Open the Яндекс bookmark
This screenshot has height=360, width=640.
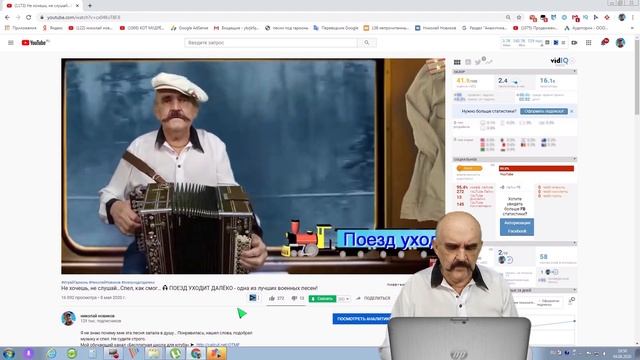pyautogui.click(x=53, y=28)
